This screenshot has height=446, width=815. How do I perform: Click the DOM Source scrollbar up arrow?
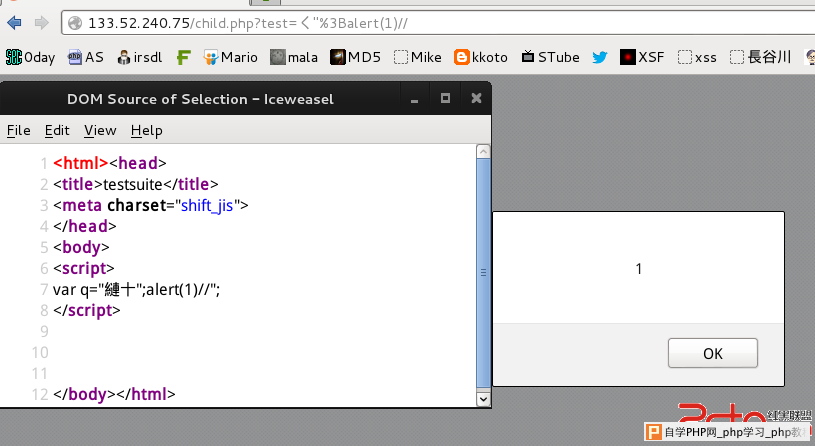pyautogui.click(x=483, y=151)
